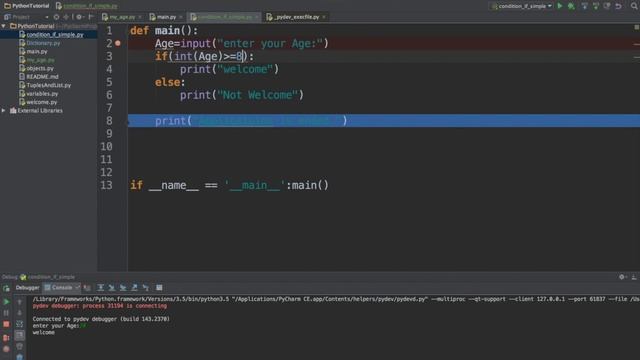640x360 pixels.
Task: Toggle soft-wrap in debug console
Action: (x=19, y=324)
